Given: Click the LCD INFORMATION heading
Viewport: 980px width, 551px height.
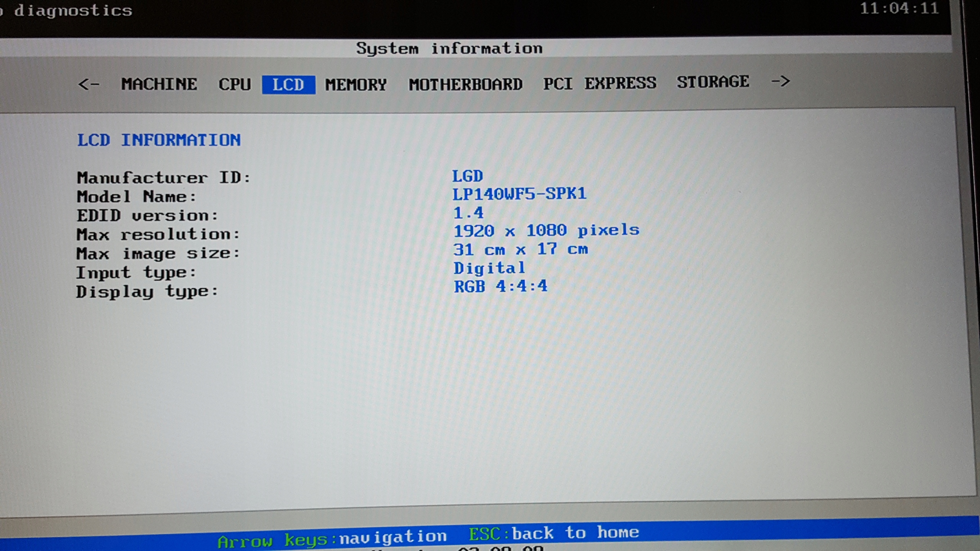Looking at the screenshot, I should pos(159,140).
